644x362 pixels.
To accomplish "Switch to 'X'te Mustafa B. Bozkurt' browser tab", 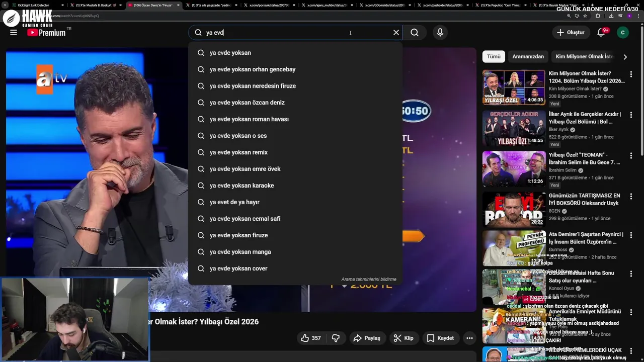I will 96,5.
